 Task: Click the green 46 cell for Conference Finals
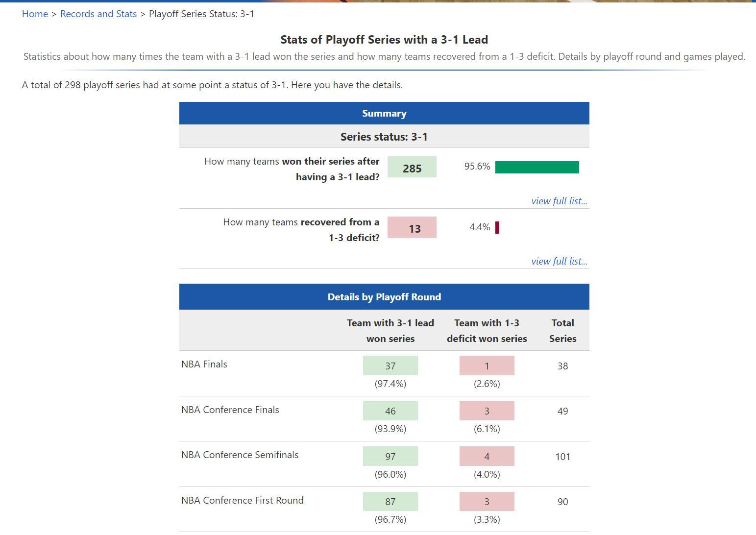coord(390,411)
